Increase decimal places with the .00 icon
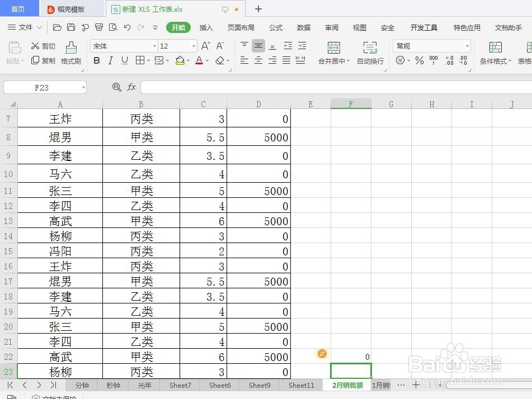This screenshot has width=532, height=399. (449, 60)
